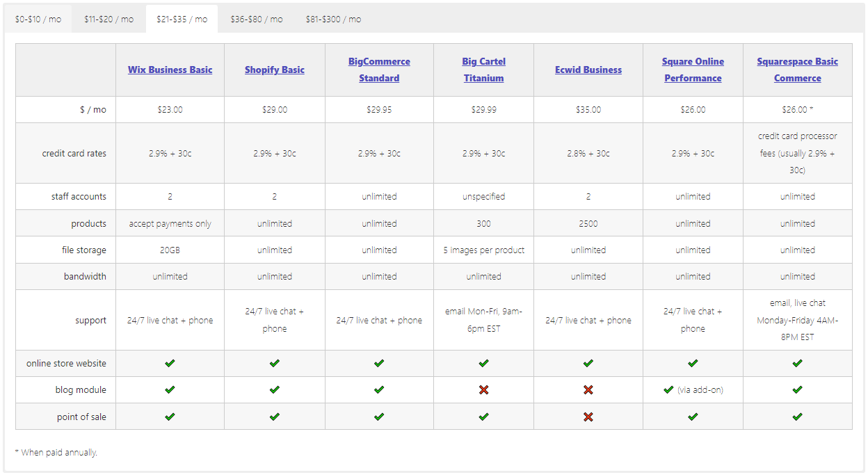This screenshot has width=868, height=475.
Task: Switch to the $0-$10 / mo tab
Action: [38, 19]
